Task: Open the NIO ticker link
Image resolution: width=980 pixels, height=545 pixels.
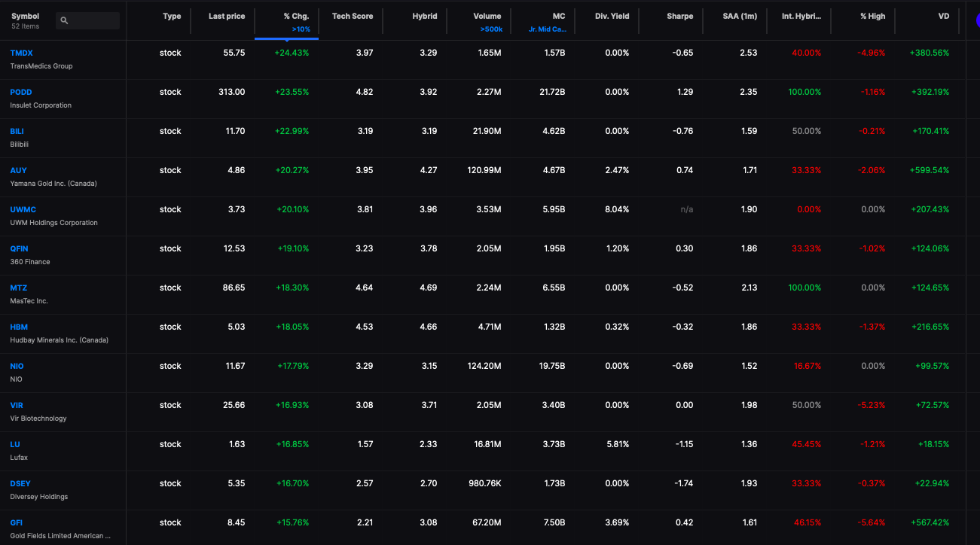Action: coord(17,366)
